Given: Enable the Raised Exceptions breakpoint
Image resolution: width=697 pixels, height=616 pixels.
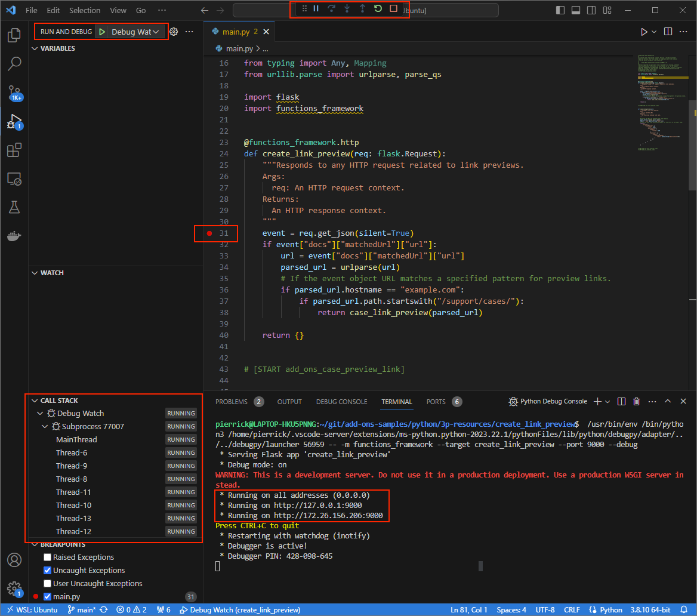Looking at the screenshot, I should [46, 556].
